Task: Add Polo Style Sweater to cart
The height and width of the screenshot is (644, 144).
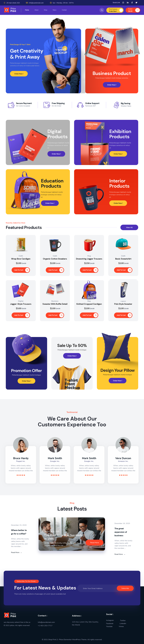Action: 123,315
